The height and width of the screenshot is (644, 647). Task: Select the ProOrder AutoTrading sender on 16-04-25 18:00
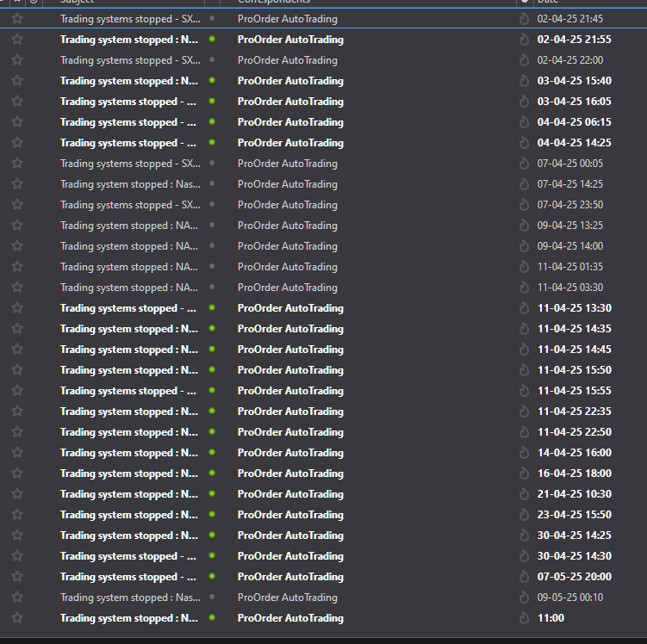(x=290, y=474)
